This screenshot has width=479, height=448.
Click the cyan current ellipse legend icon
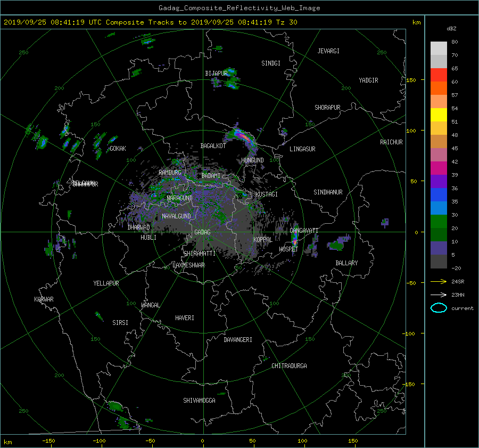tap(439, 308)
